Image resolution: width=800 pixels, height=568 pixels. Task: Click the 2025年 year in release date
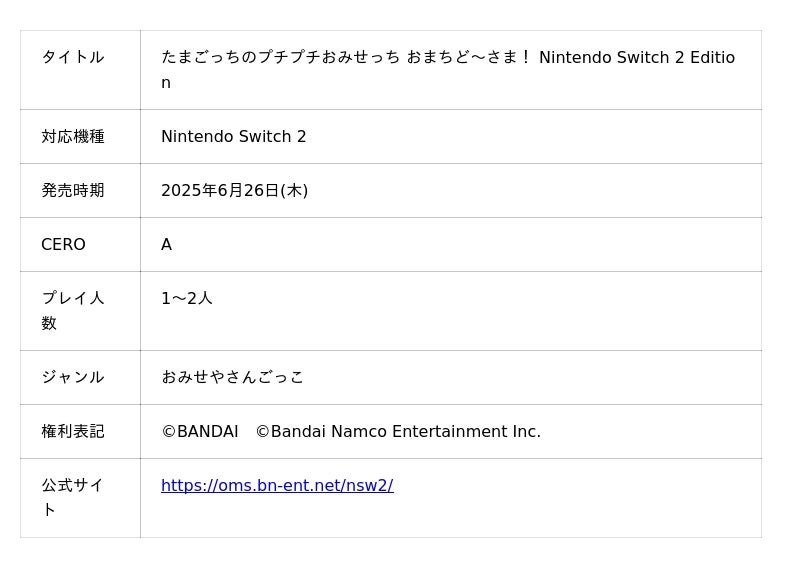189,191
